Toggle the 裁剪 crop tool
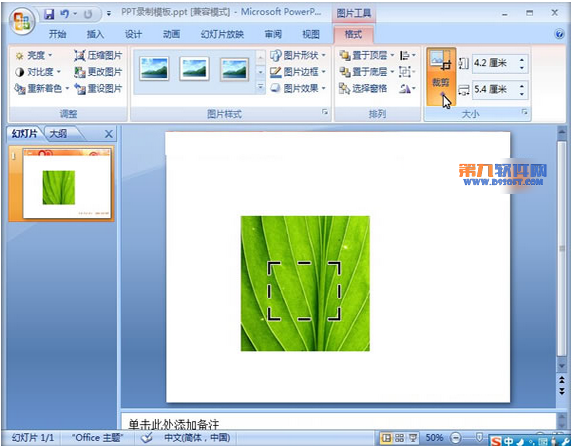Image resolution: width=571 pixels, height=446 pixels. [441, 76]
